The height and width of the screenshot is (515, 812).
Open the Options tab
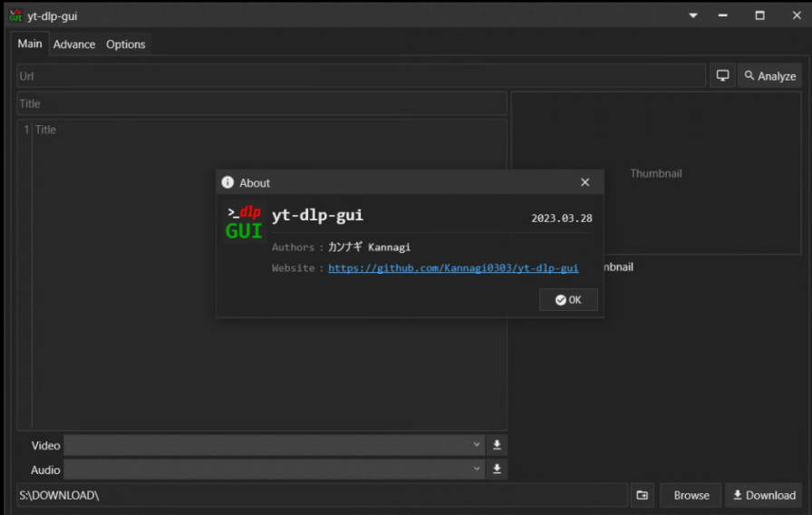click(125, 44)
